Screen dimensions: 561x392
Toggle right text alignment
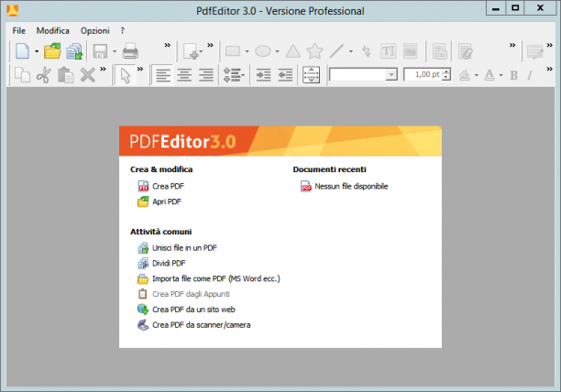pos(206,75)
